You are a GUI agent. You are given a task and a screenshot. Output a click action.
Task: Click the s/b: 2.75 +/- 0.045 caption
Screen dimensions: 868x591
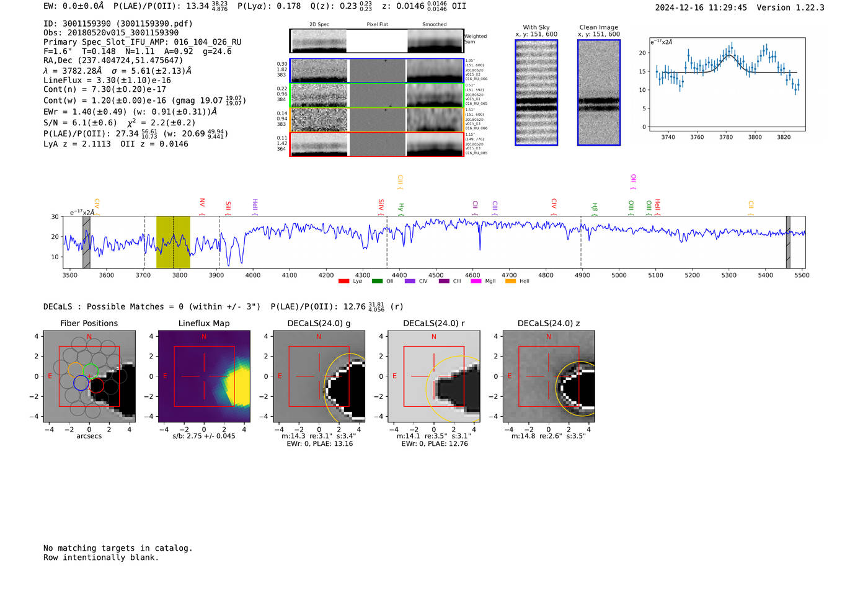tap(204, 436)
